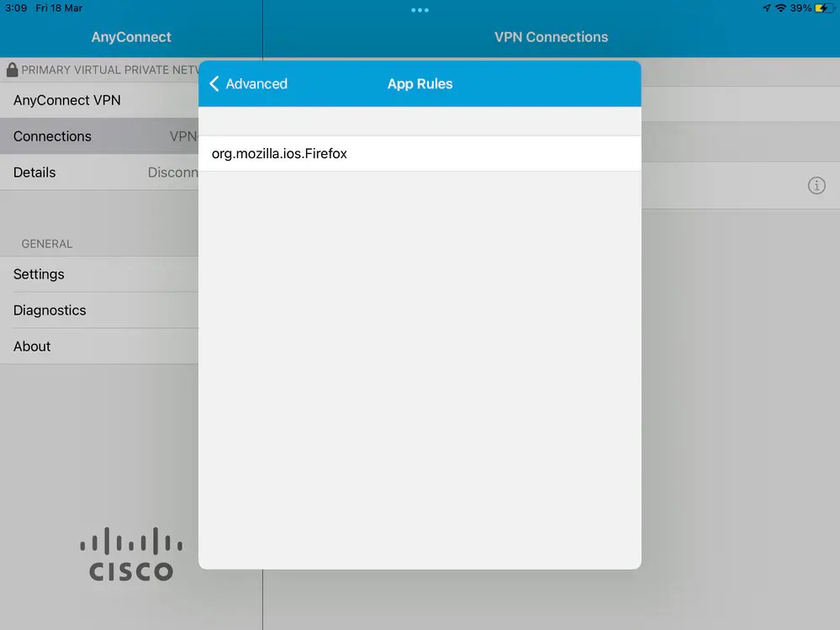The width and height of the screenshot is (840, 630).
Task: Tap the Cisco logo
Action: coord(130,553)
